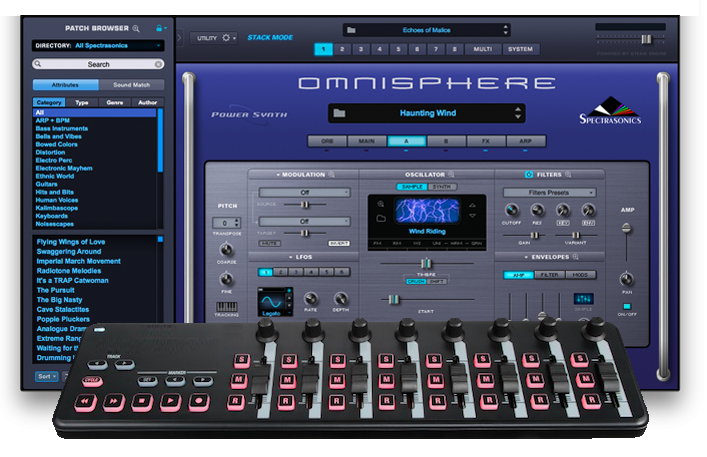Open soundsource folder icon in oscillator display

pos(381,218)
